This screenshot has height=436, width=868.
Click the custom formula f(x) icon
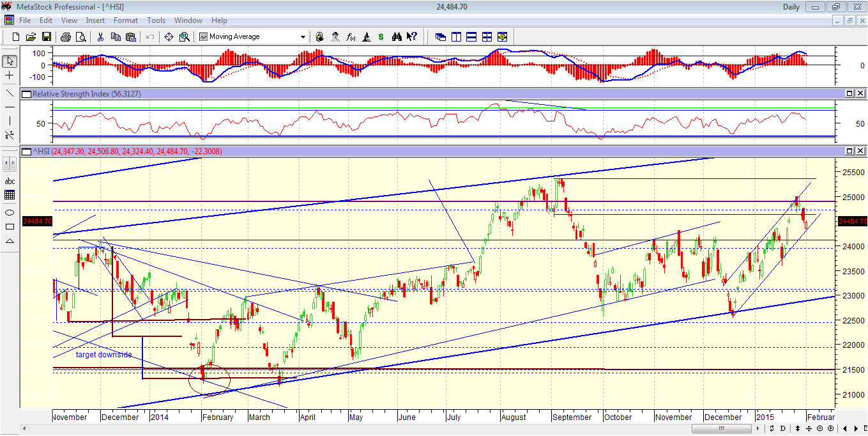[x=351, y=36]
